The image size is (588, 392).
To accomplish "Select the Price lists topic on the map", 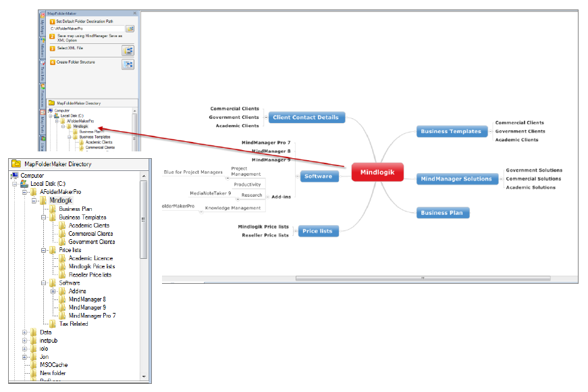I will point(318,231).
